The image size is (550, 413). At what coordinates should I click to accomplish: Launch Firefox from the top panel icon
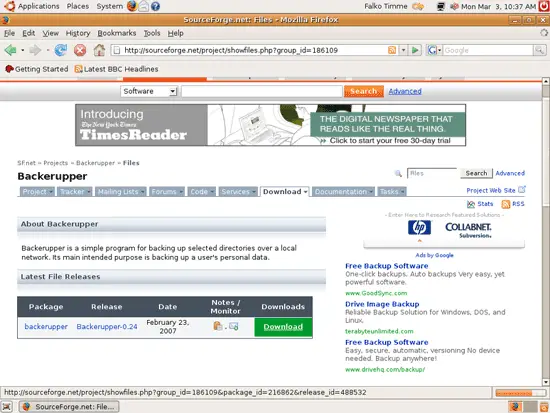tap(132, 6)
